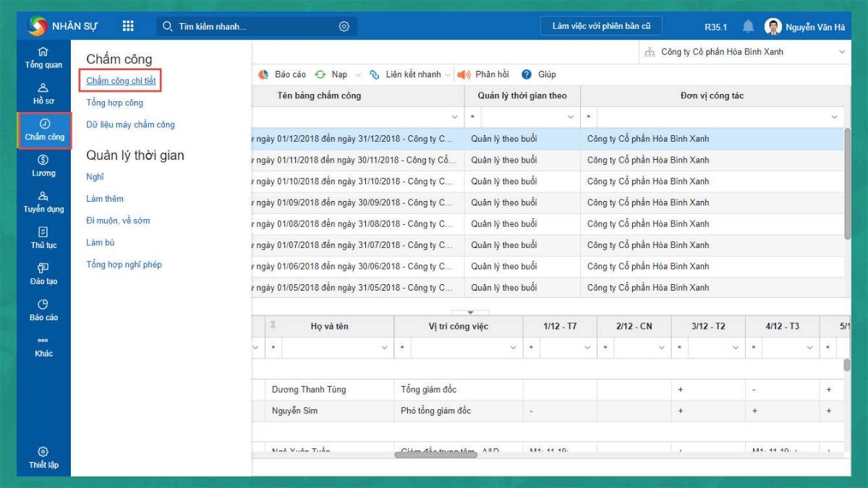Open Nghỉ menu item
The width and height of the screenshot is (868, 488).
pyautogui.click(x=95, y=177)
